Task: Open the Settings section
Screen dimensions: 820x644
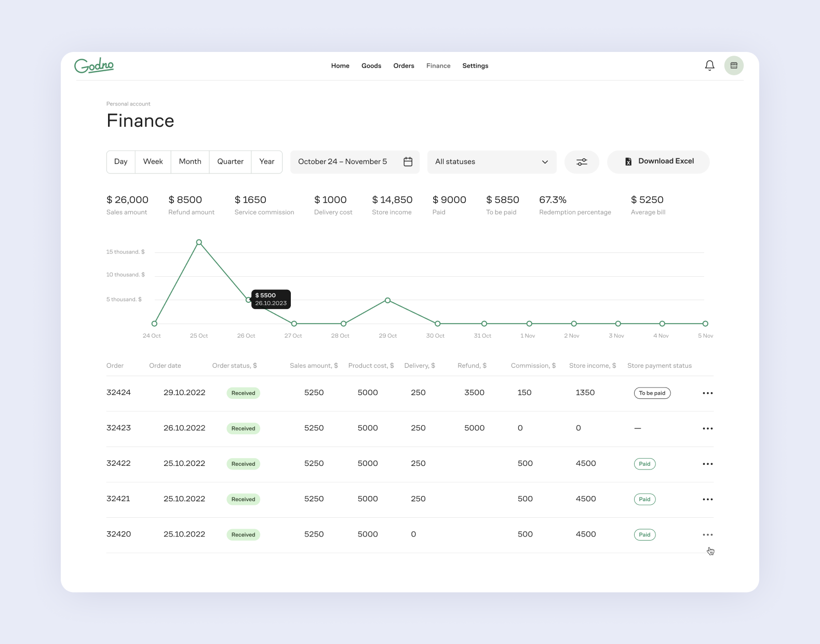Action: (475, 66)
